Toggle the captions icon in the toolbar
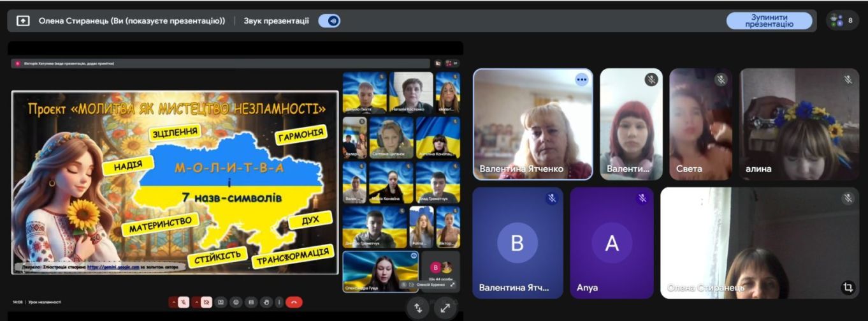This screenshot has height=321, width=868. point(251,302)
